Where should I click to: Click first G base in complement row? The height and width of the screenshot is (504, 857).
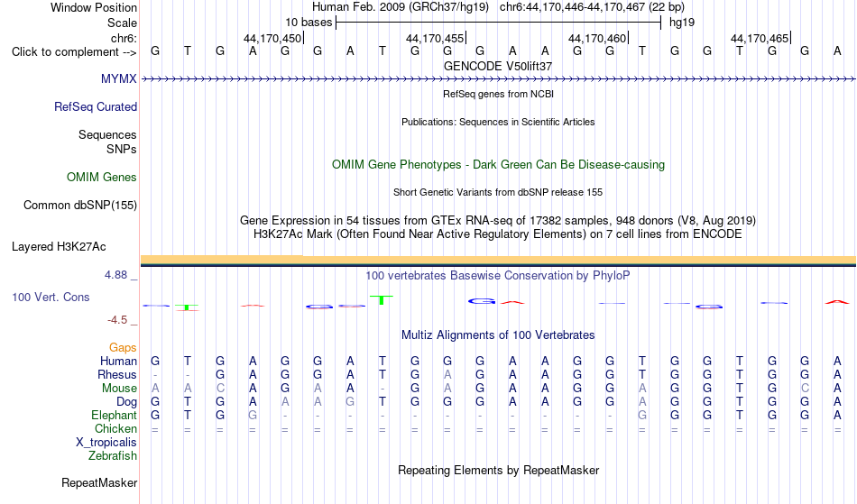[155, 51]
